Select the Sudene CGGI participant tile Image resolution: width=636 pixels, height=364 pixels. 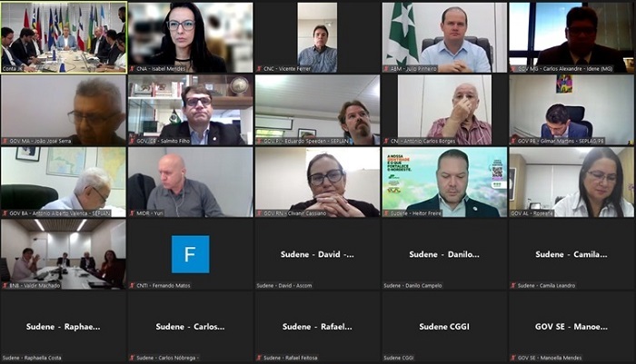(444, 326)
